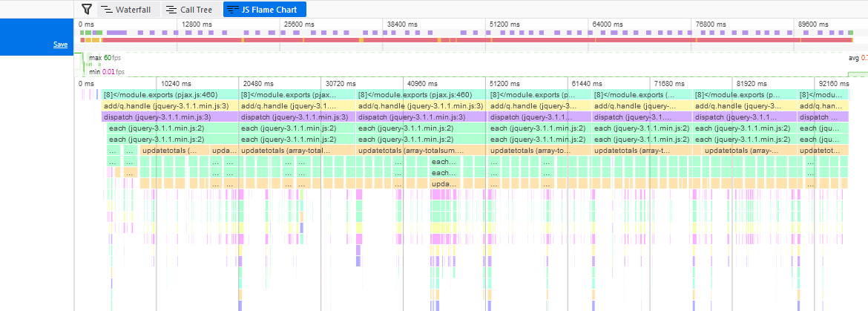Image resolution: width=868 pixels, height=311 pixels.
Task: Select the JS Flame Chart tab
Action: pos(265,10)
